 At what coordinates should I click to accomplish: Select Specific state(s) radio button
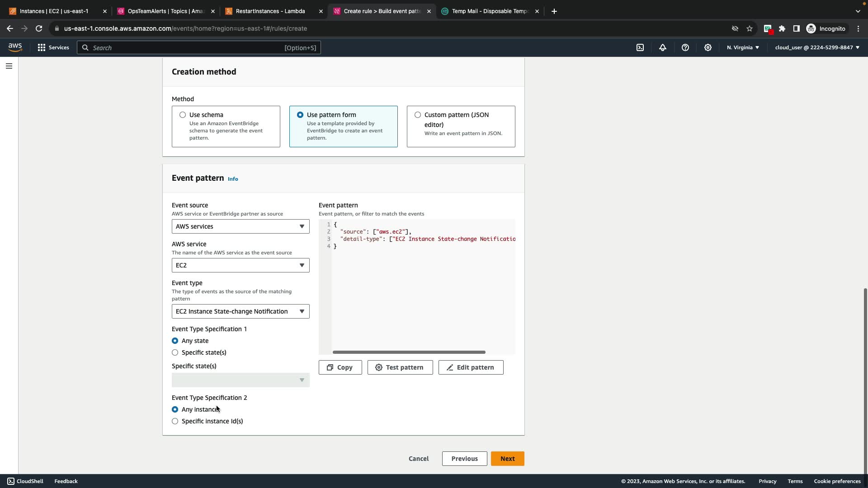pos(175,352)
